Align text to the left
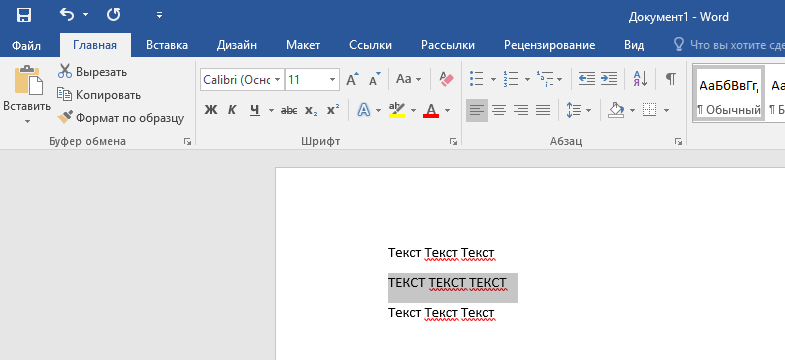Screen dimensions: 785x360 [x=477, y=110]
